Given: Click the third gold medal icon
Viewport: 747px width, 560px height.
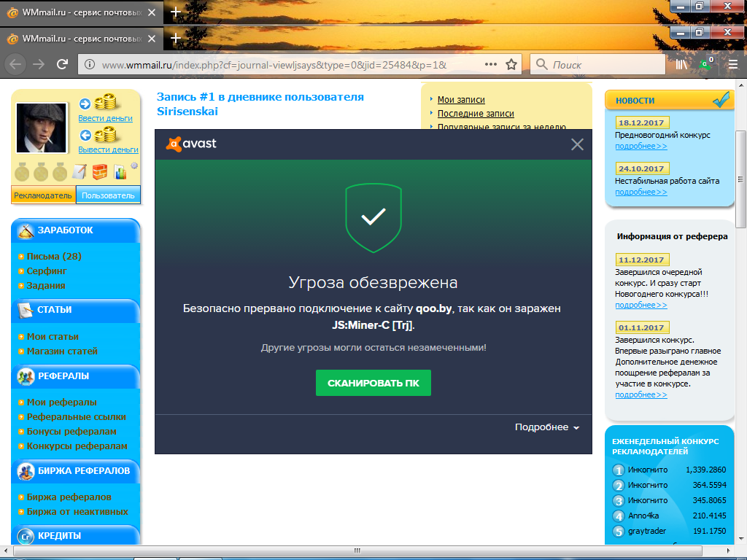Looking at the screenshot, I should click(x=60, y=172).
